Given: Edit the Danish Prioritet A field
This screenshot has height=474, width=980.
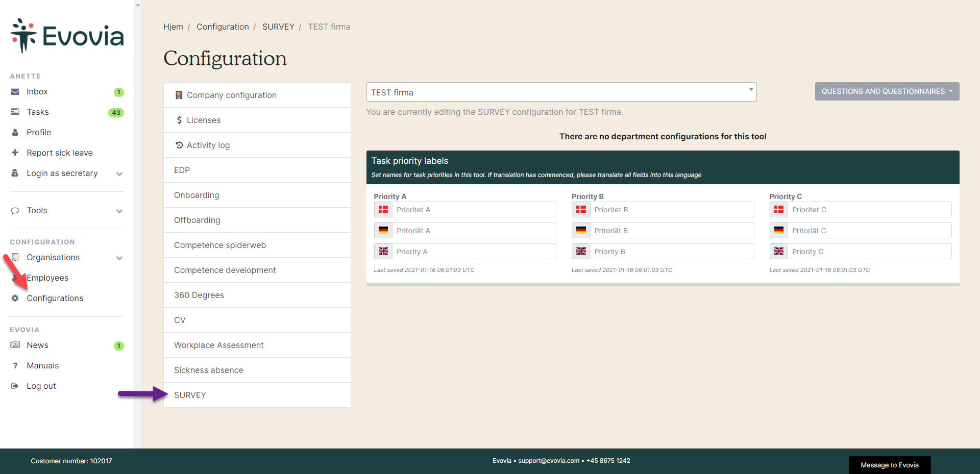Looking at the screenshot, I should tap(474, 210).
